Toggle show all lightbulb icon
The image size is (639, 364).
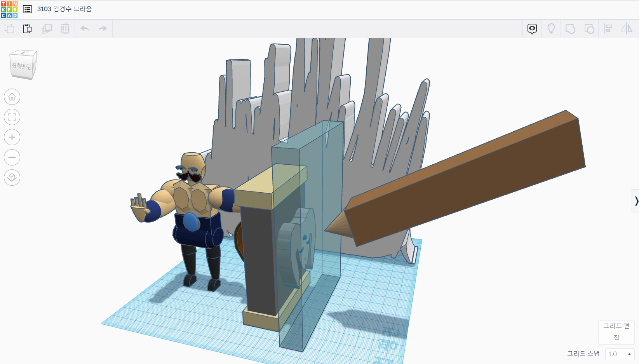coord(551,29)
